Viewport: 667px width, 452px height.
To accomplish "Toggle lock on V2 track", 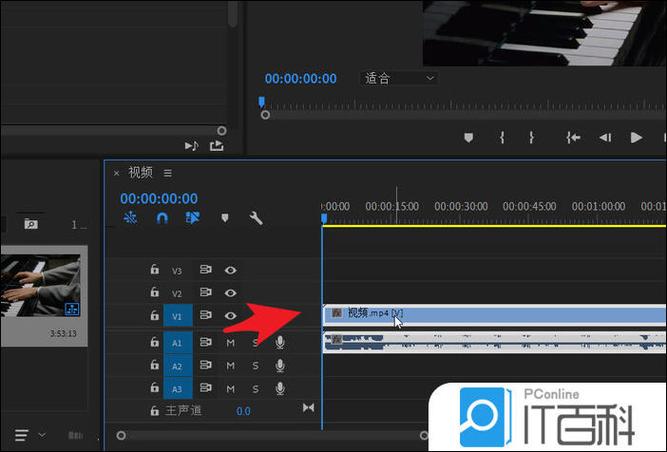I will 154,292.
